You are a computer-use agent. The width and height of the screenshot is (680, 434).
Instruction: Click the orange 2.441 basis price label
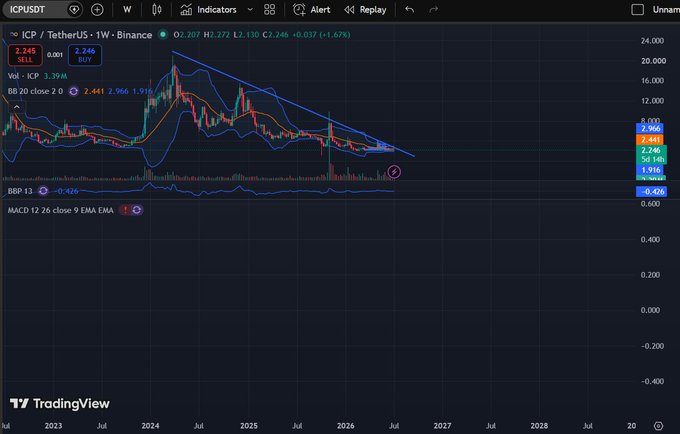pyautogui.click(x=650, y=140)
